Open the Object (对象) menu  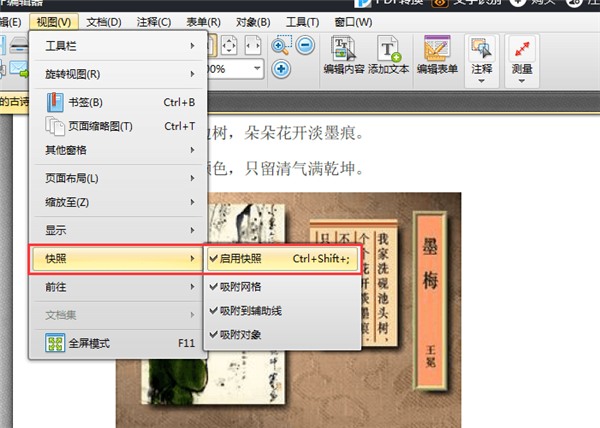[x=253, y=22]
